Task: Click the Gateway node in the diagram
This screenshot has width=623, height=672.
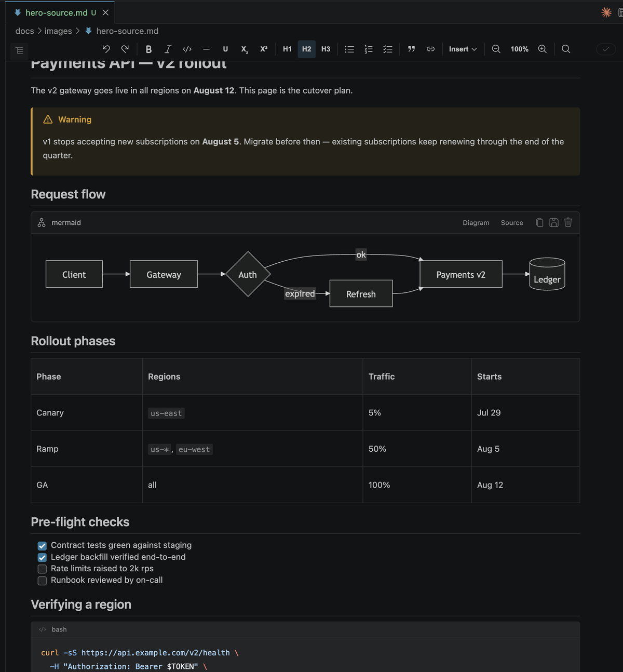Action: pos(164,274)
